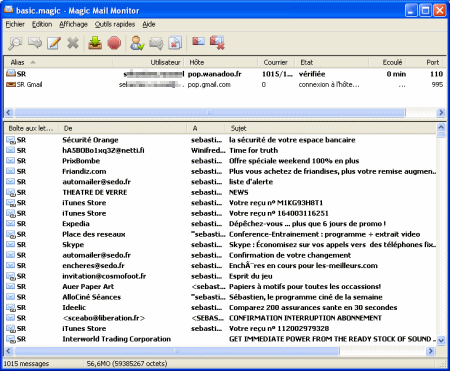Select subject Votre reçu nº 112002979328
The image size is (450, 371).
(x=279, y=329)
